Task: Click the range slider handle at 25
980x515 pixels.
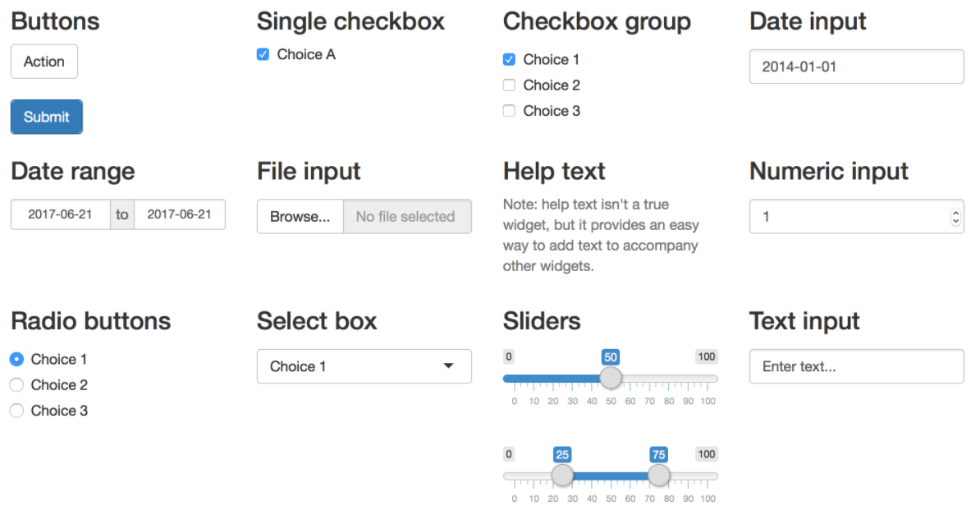Action: [x=562, y=475]
